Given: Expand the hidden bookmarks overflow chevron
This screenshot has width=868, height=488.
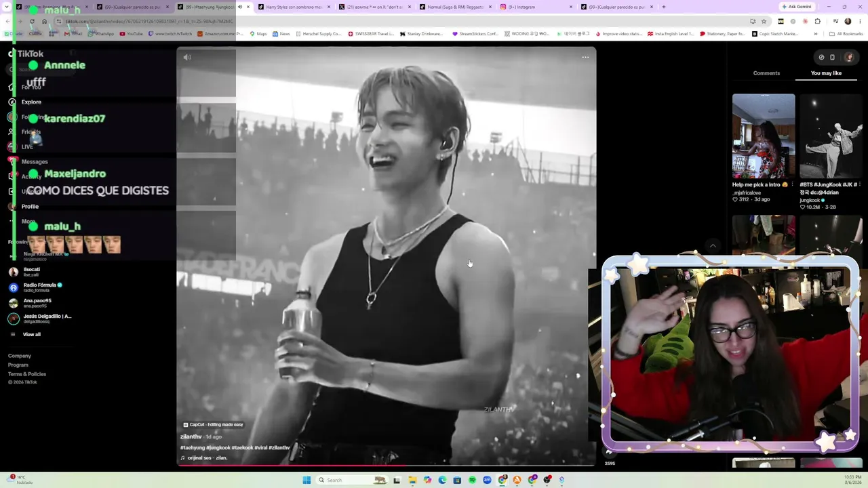Looking at the screenshot, I should pyautogui.click(x=816, y=34).
